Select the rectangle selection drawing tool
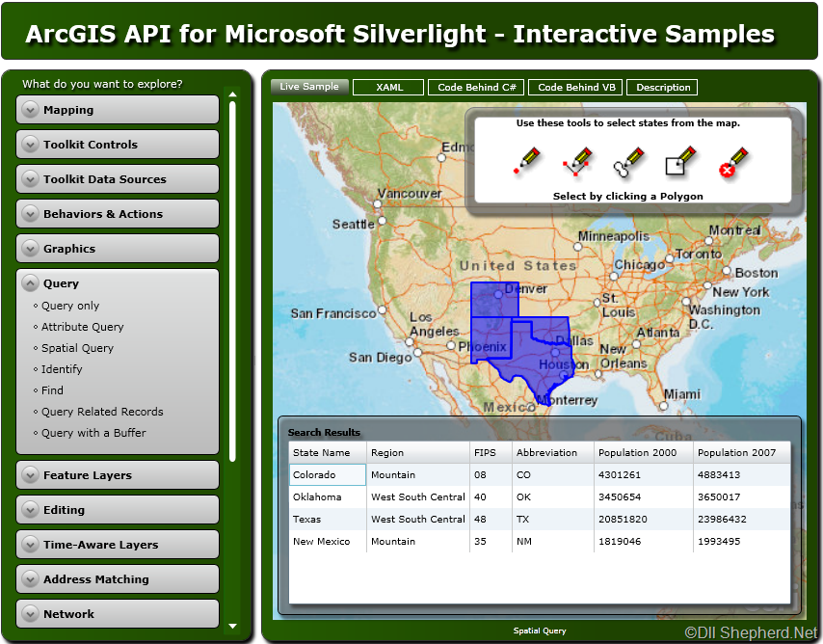 (680, 161)
